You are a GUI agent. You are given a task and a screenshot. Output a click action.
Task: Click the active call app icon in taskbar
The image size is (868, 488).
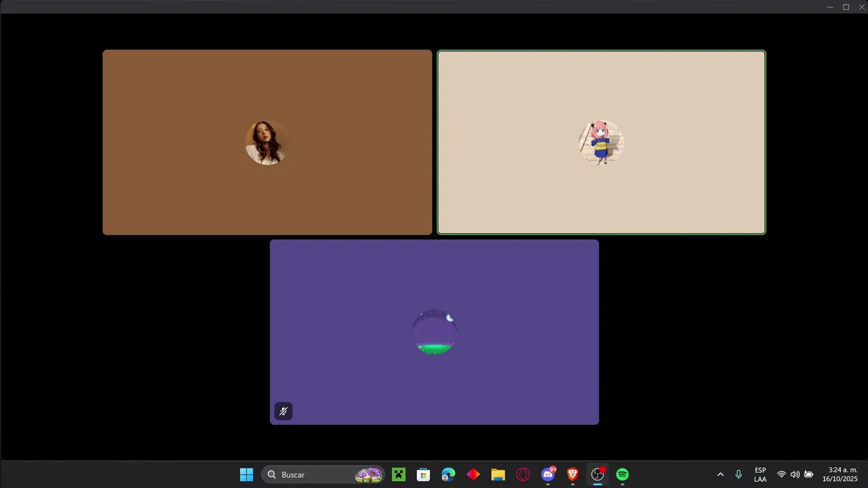[x=597, y=474]
